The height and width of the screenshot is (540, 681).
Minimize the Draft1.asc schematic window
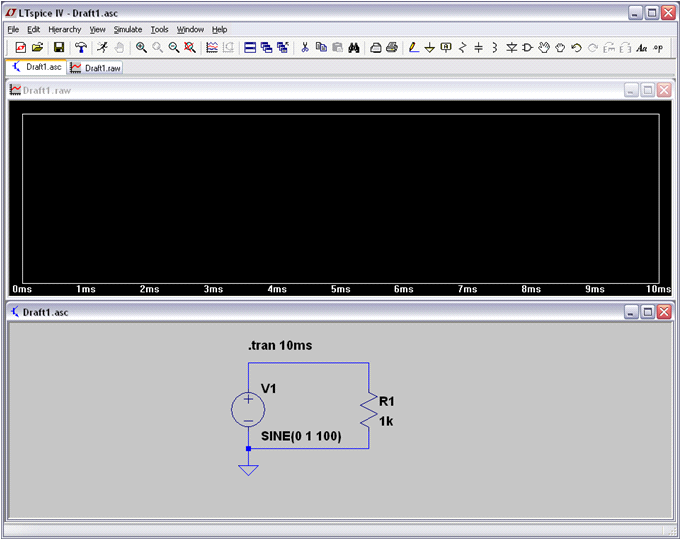click(x=631, y=311)
